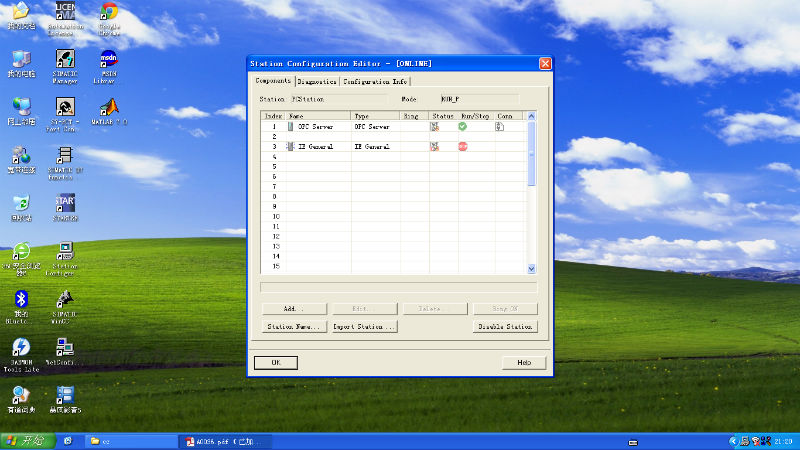Image resolution: width=800 pixels, height=450 pixels.
Task: Launch the SIMATIC WinCC desktop shortcut
Action: [65, 307]
